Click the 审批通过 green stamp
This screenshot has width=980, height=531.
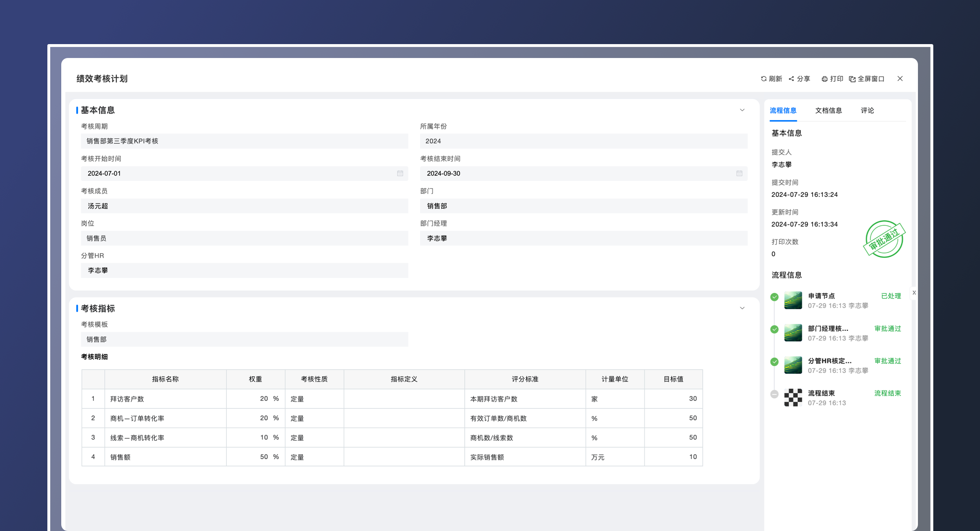(884, 239)
